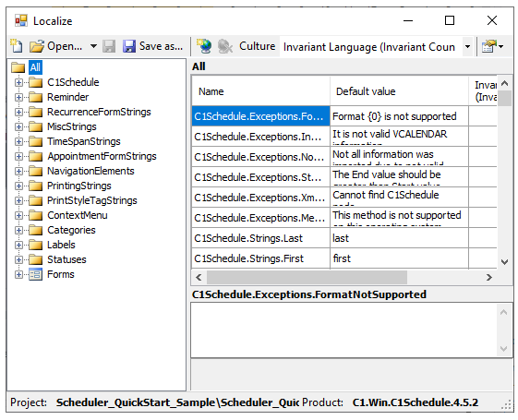The height and width of the screenshot is (420, 518).
Task: Click the Name column header
Action: click(261, 91)
